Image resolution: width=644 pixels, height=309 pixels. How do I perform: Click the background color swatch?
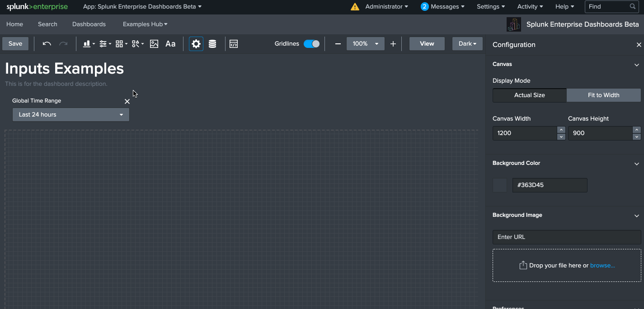[x=500, y=185]
